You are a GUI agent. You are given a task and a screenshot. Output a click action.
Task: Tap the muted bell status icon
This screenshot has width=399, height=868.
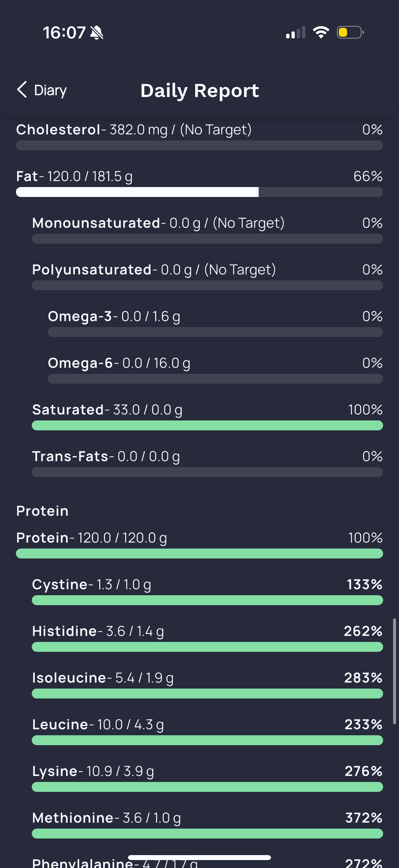[97, 33]
